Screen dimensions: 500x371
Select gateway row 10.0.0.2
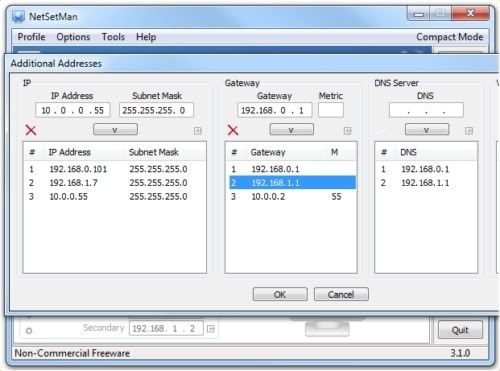[292, 196]
